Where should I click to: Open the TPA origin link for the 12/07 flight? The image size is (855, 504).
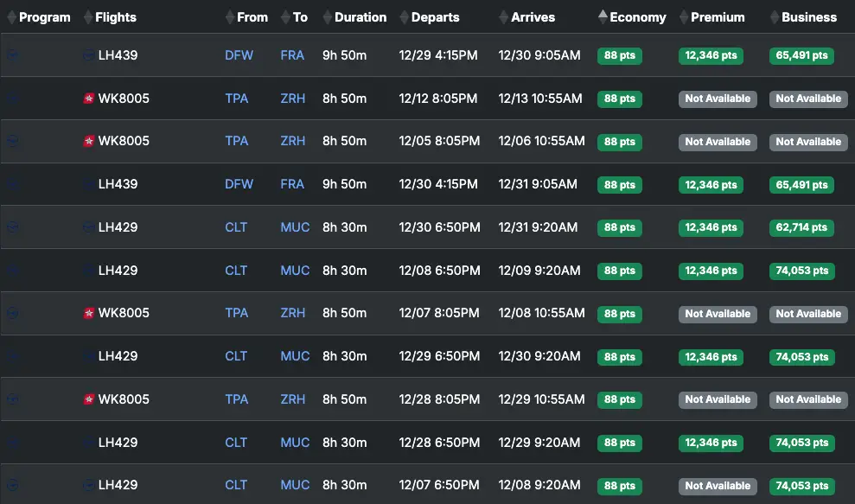(x=237, y=313)
